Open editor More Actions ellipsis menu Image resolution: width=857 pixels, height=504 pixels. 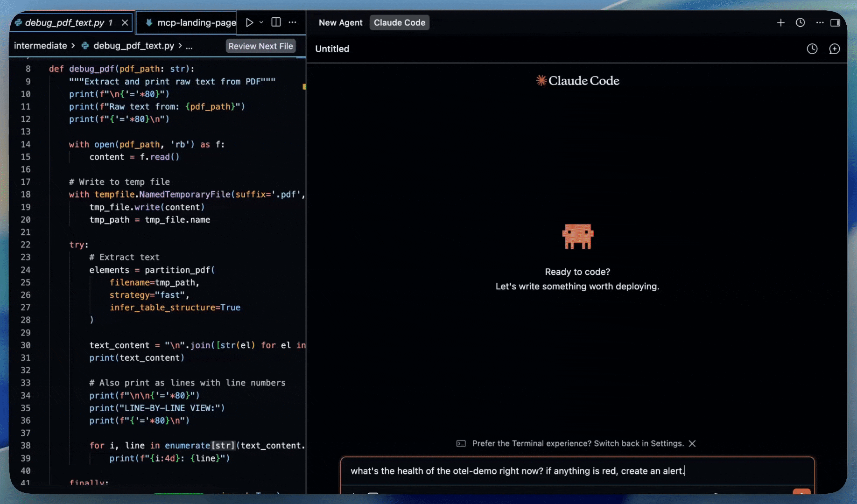coord(293,22)
